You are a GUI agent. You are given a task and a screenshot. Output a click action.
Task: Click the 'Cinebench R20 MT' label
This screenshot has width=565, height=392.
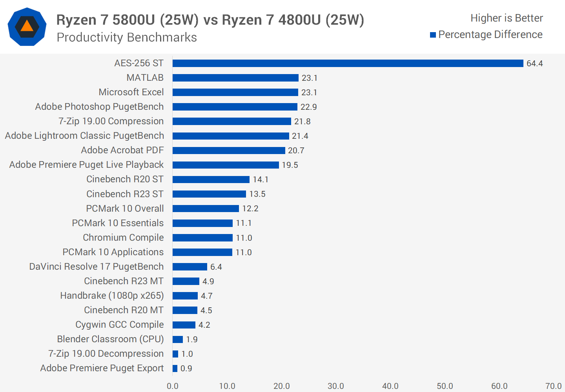124,310
